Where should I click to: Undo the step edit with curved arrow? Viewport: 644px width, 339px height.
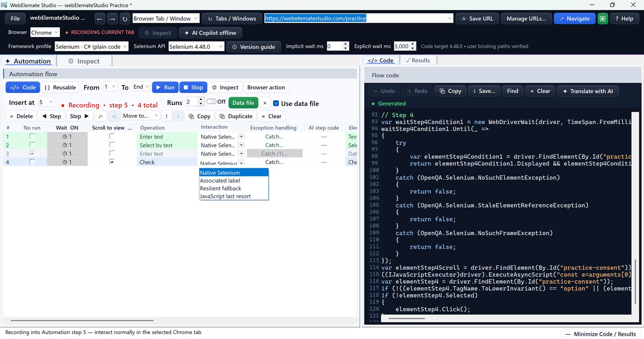pos(101,116)
